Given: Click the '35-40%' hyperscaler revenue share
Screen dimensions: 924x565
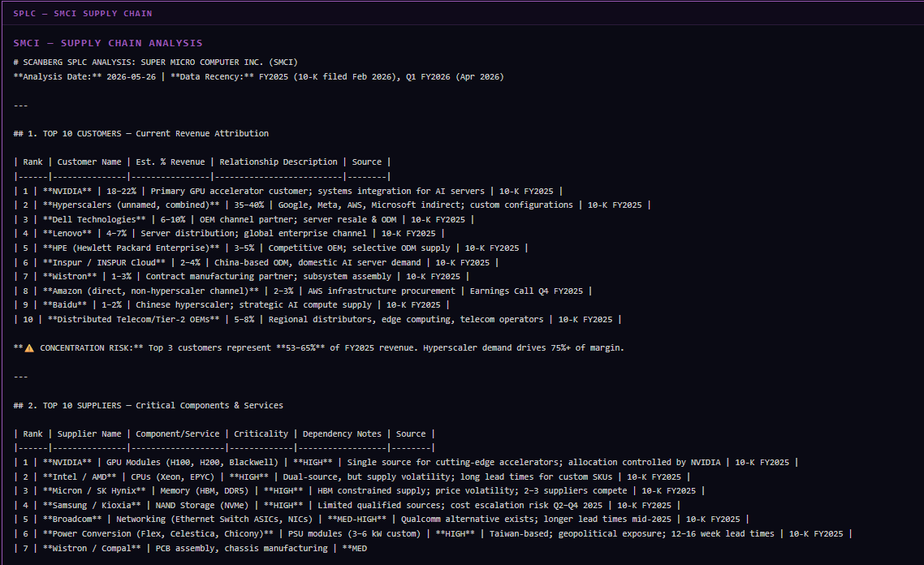Looking at the screenshot, I should tap(248, 205).
